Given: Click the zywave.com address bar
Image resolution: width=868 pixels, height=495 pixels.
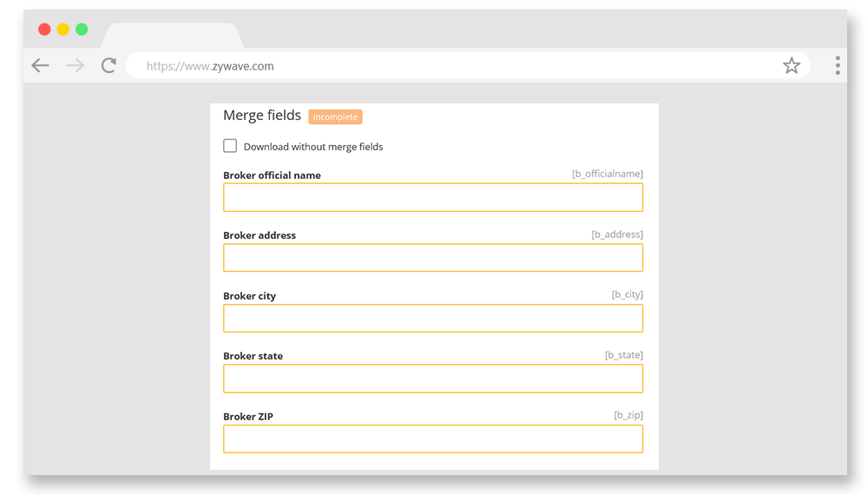Looking at the screenshot, I should (x=468, y=66).
